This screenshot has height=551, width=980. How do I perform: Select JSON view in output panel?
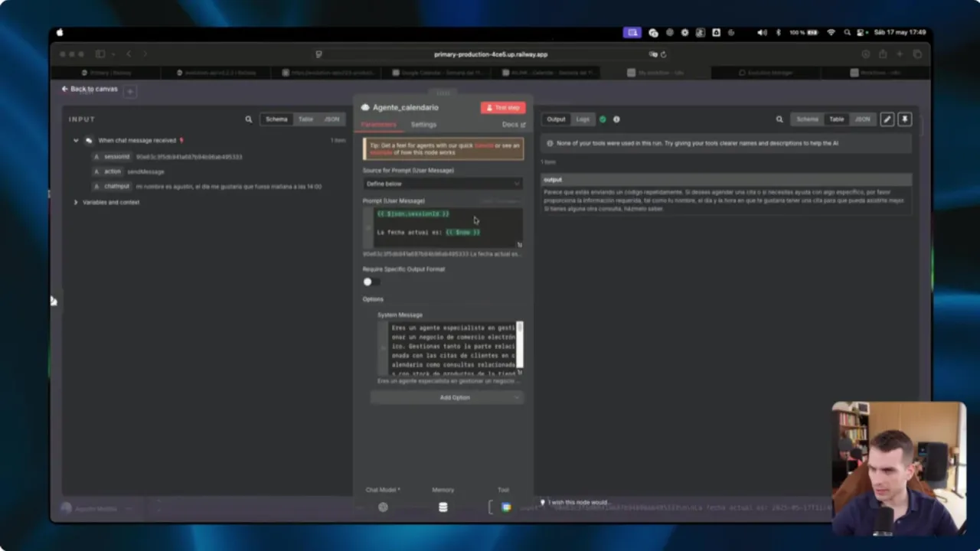click(x=862, y=119)
